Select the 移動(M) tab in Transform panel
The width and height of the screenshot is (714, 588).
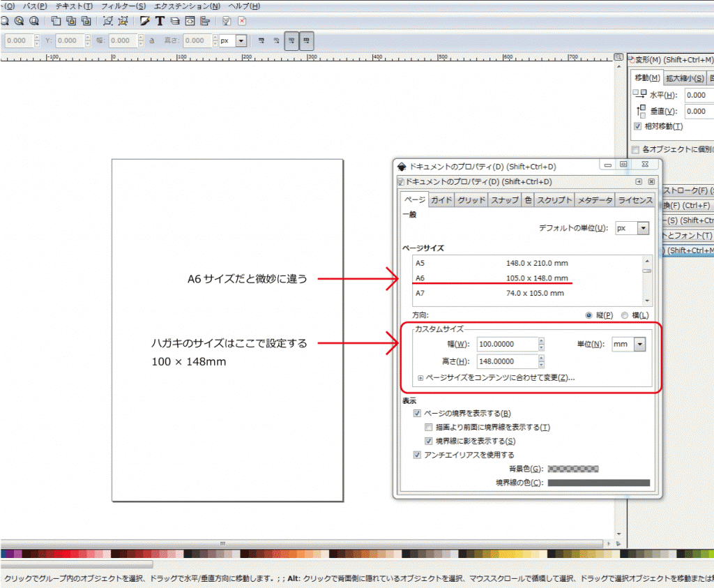pos(647,78)
